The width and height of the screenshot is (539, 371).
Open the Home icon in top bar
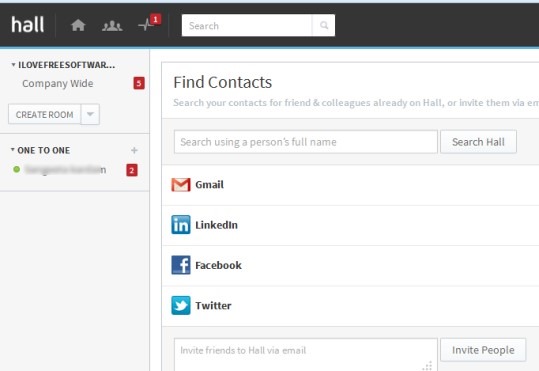pyautogui.click(x=78, y=25)
